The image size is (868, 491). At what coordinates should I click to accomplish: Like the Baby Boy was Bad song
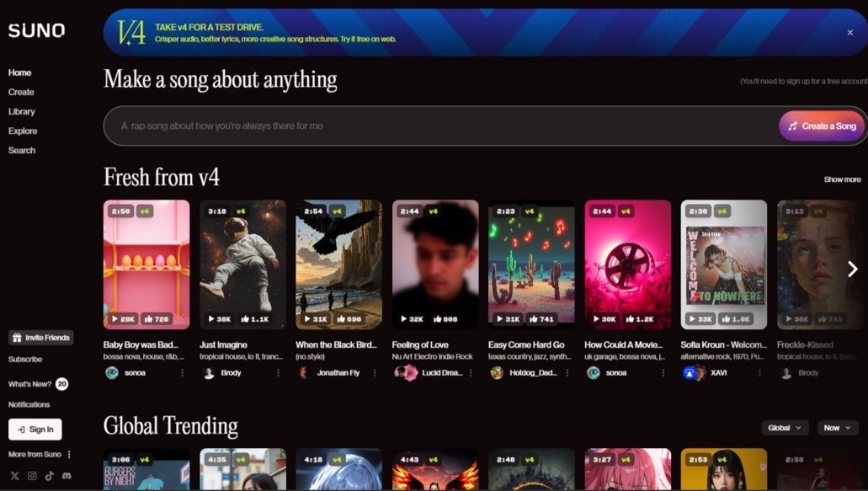point(157,319)
